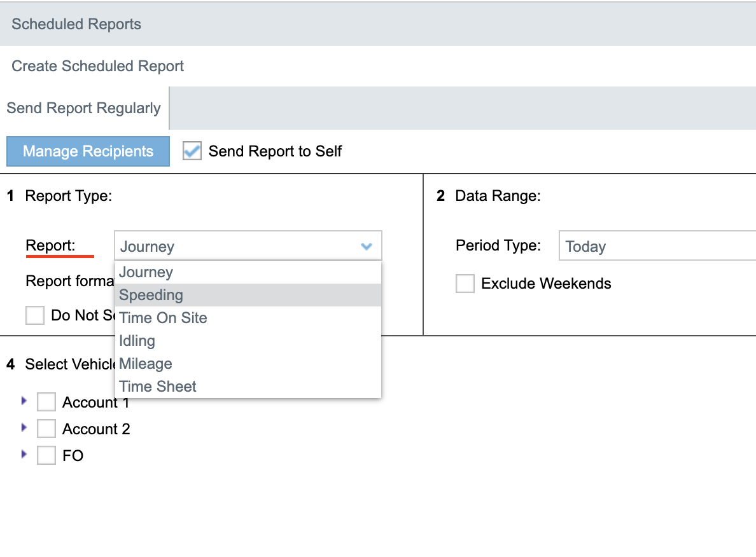Choose Mileage from the dropdown list

146,364
